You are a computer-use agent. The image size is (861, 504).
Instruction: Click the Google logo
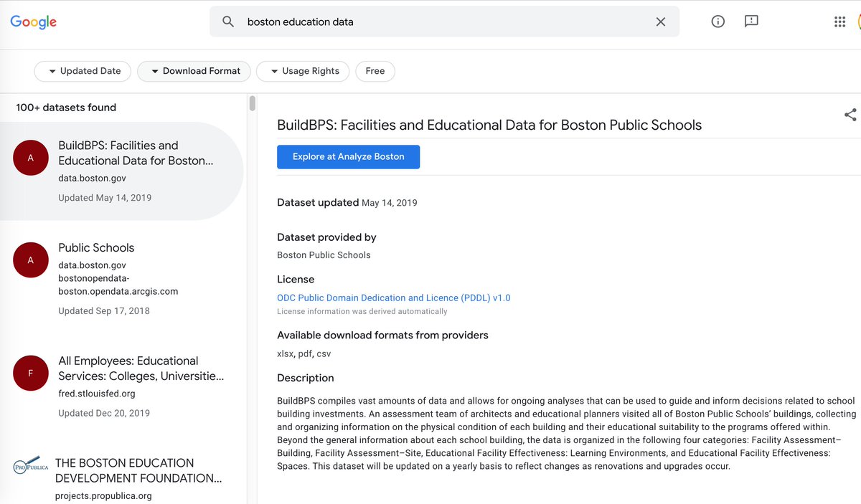tap(34, 22)
